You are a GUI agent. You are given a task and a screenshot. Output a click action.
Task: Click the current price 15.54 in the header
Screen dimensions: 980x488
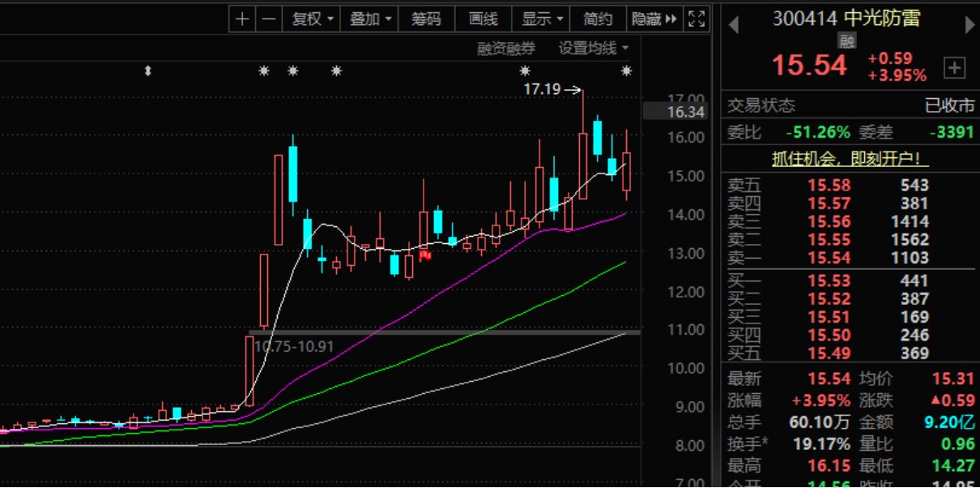809,66
